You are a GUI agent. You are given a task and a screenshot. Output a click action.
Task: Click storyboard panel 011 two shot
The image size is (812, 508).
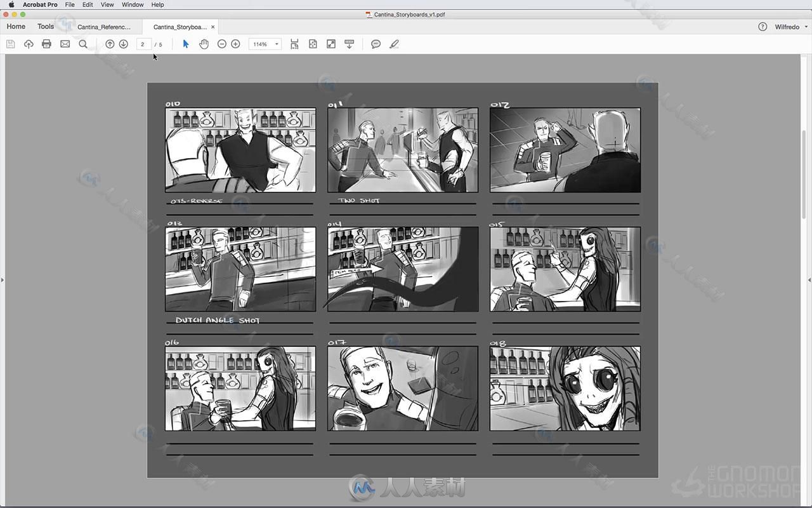tap(403, 150)
